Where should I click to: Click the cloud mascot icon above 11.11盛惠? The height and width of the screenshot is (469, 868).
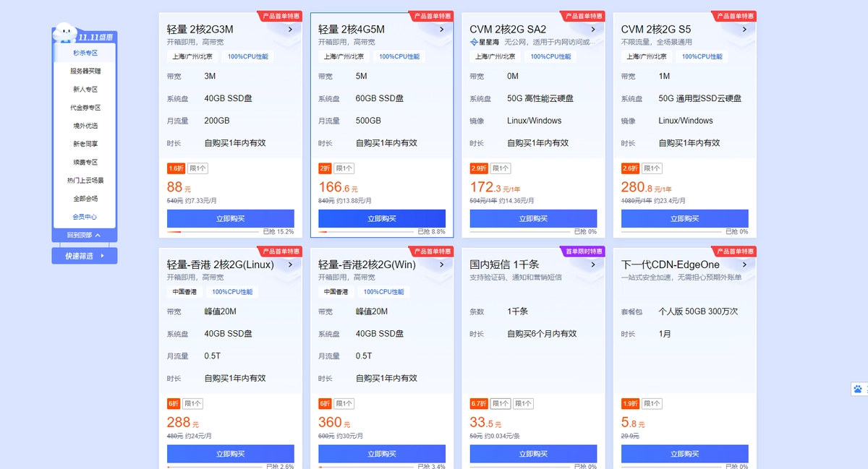(x=64, y=32)
